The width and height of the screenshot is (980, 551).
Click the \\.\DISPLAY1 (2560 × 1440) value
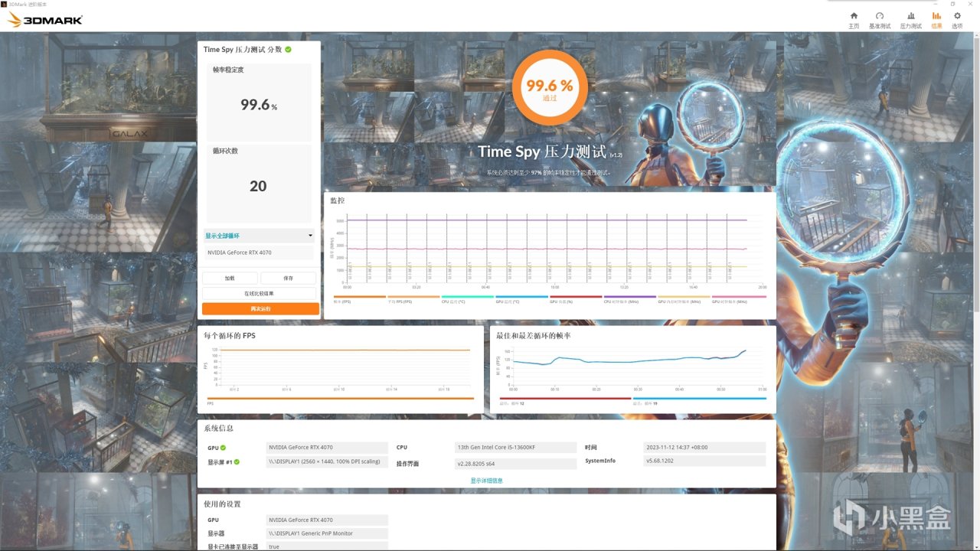click(x=327, y=461)
